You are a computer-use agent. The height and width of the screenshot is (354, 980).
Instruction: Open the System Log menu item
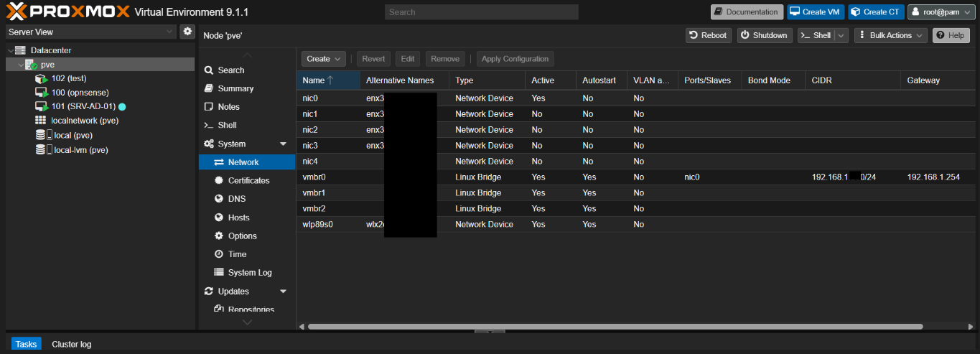246,273
